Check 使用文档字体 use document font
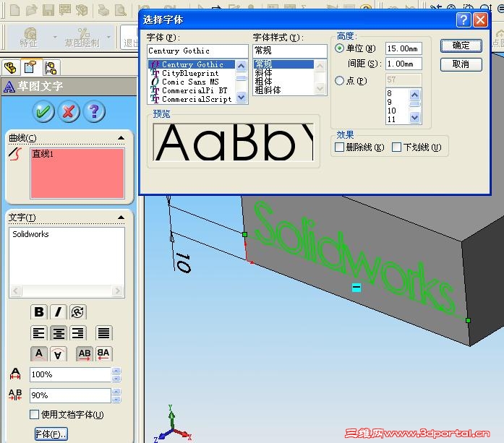The height and width of the screenshot is (443, 504). coord(34,414)
